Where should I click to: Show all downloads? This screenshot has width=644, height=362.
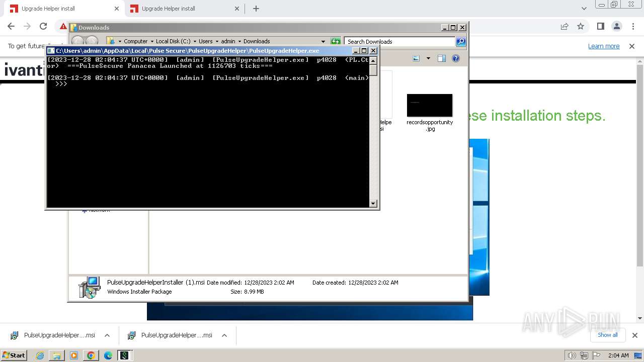click(607, 335)
